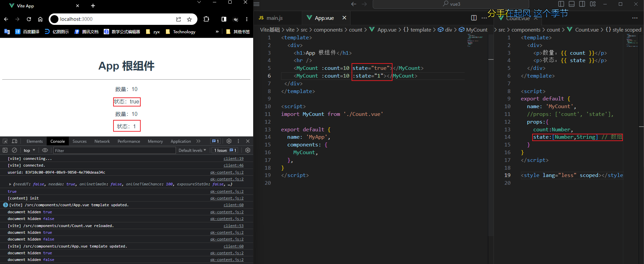Open the client:53 source link

click(233, 226)
